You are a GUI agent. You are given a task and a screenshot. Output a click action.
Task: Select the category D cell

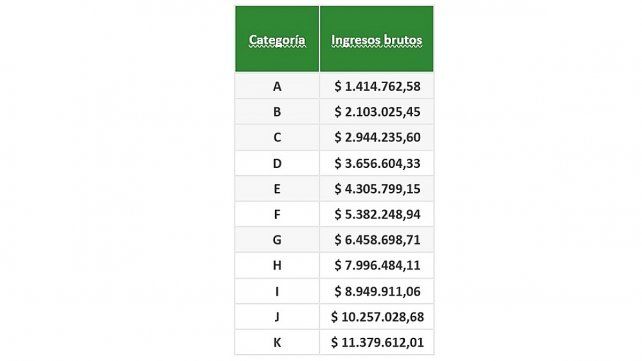(277, 163)
